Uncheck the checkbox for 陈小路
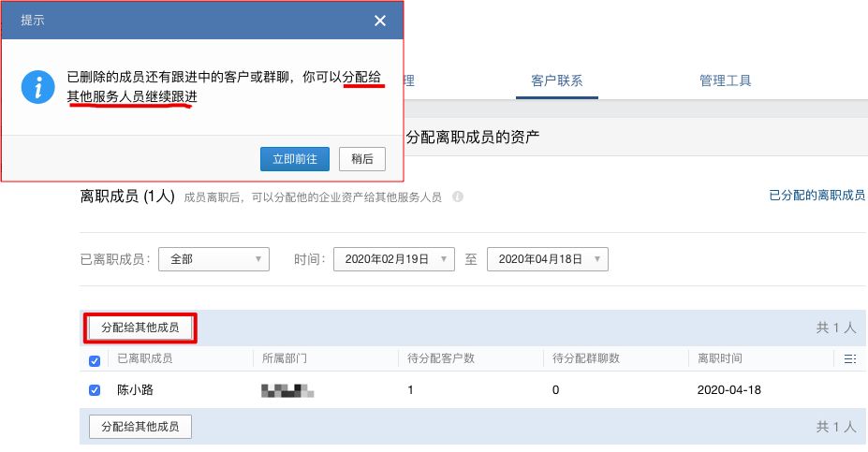Viewport: 868px width, 452px height. (95, 390)
